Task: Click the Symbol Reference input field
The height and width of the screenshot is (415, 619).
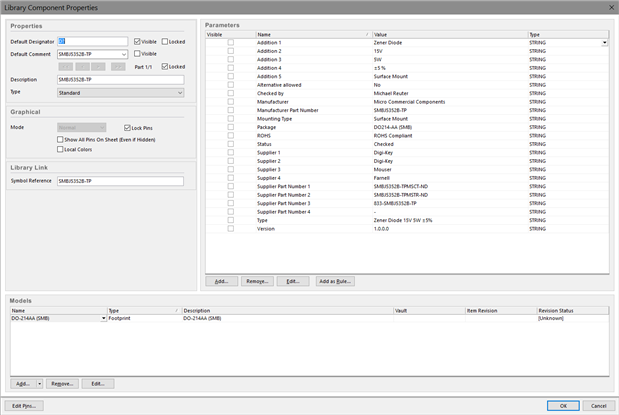Action: click(x=120, y=181)
